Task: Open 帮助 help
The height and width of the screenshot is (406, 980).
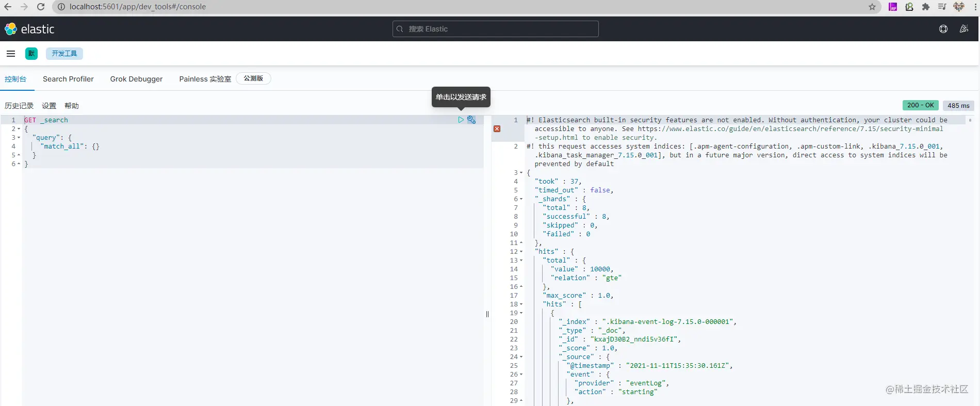Action: (x=72, y=106)
